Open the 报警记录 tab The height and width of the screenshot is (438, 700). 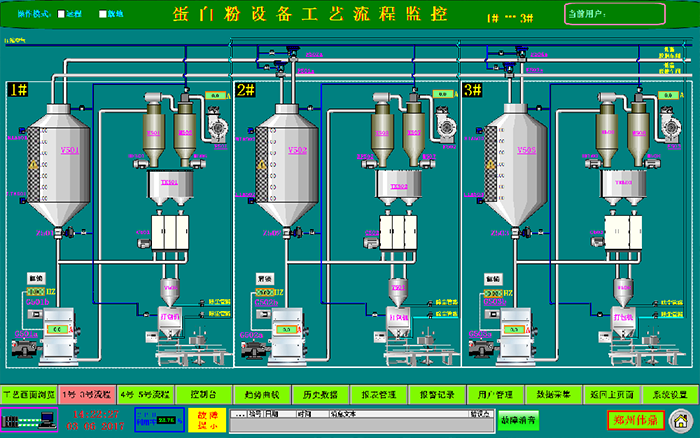pyautogui.click(x=437, y=395)
